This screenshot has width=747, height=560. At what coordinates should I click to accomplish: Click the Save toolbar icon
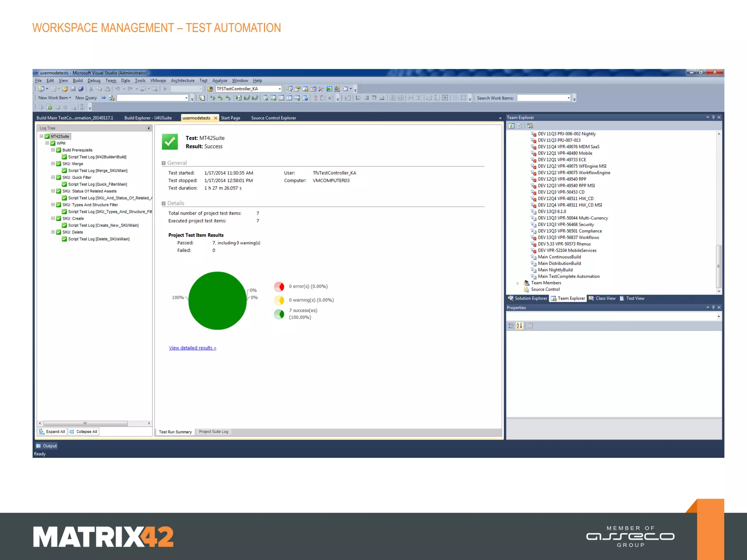pos(73,89)
